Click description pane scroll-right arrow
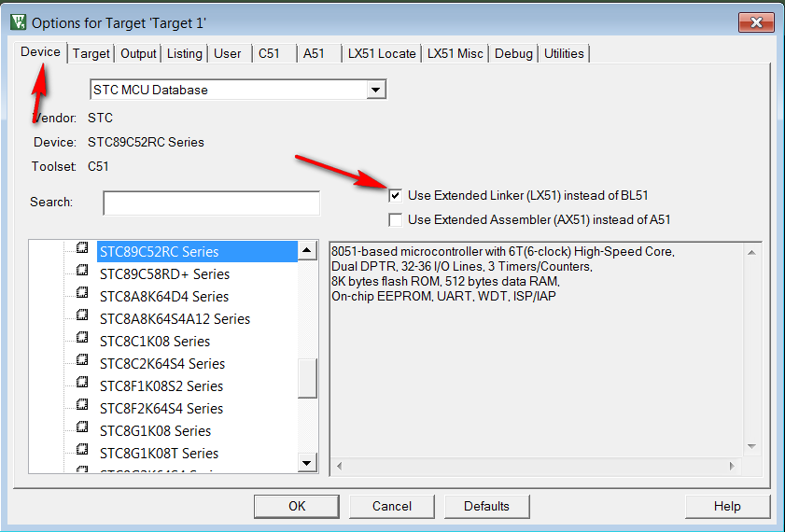 click(x=732, y=466)
